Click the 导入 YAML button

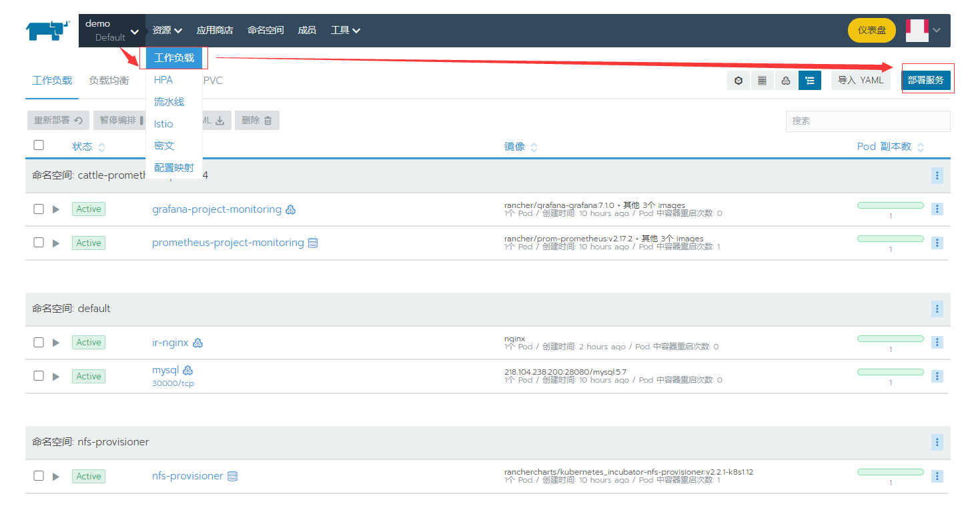[861, 80]
